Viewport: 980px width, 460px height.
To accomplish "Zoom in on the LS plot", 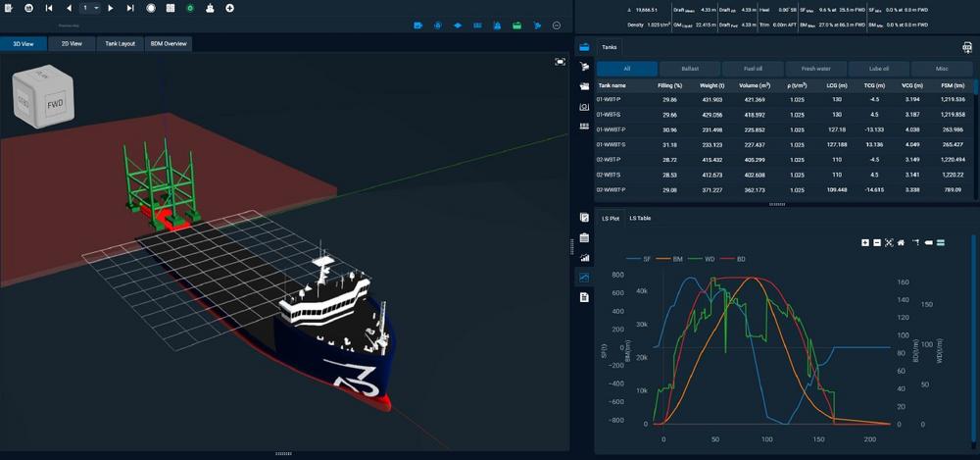I will (x=864, y=242).
